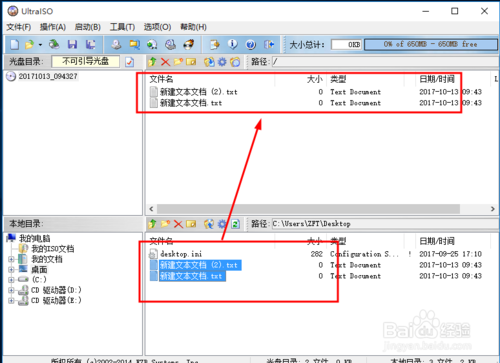500x363 pixels.
Task: Click the gear icon in the local pane toolbar
Action: tap(222, 224)
